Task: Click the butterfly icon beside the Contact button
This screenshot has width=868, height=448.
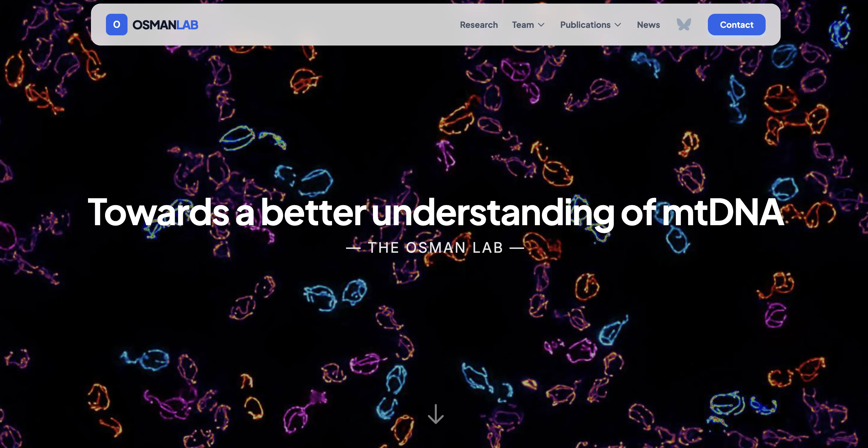Action: [x=684, y=24]
